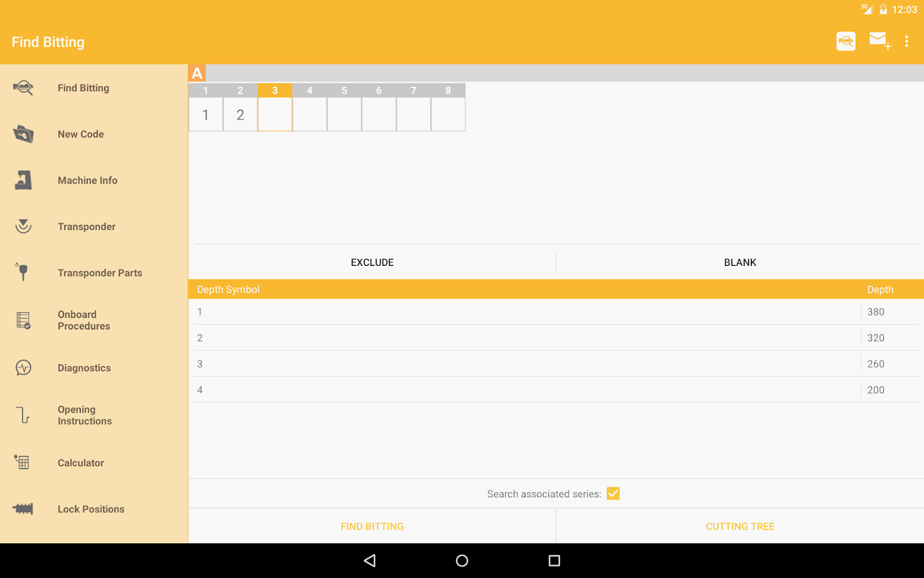Click the Diagnostics heartbeat icon

point(23,367)
